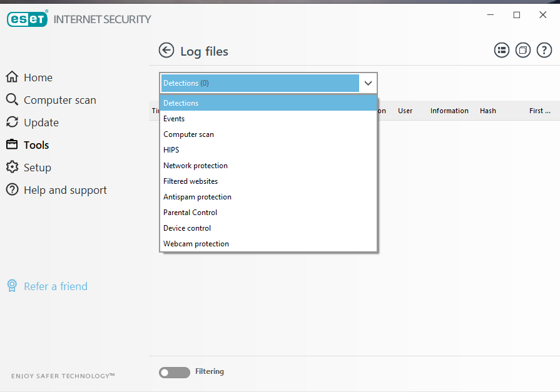Select Tools in the sidebar
Viewport: 560px width, 392px height.
point(28,145)
